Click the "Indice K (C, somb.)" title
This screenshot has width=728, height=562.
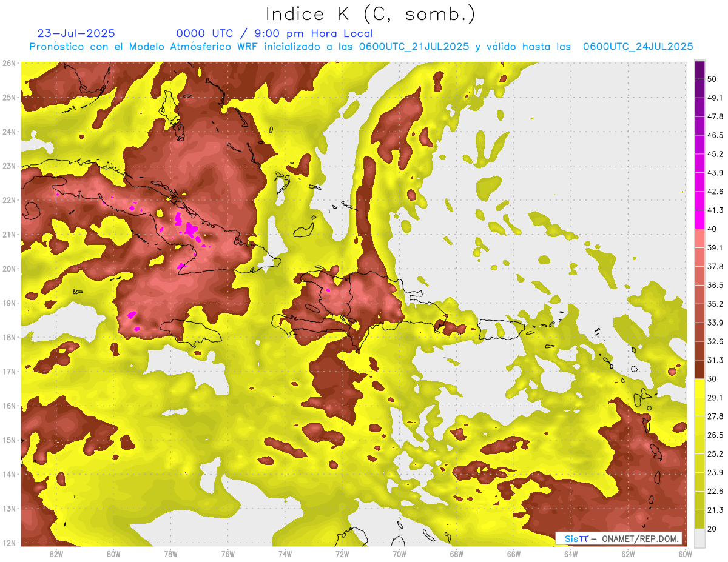click(x=370, y=13)
